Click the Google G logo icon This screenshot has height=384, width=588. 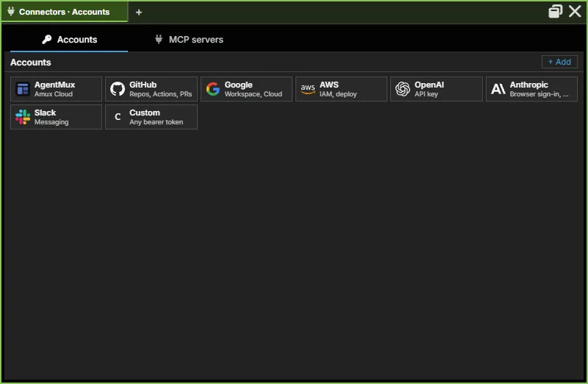(x=212, y=89)
